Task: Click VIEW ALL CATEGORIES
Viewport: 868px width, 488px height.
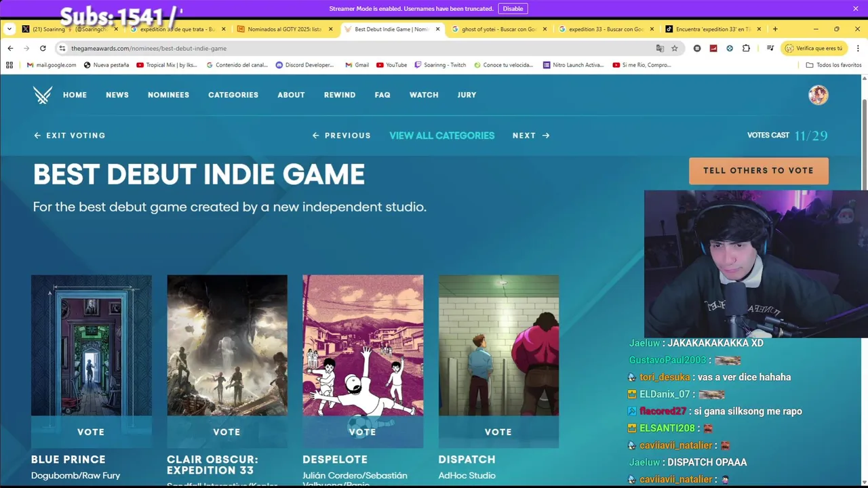Action: [441, 136]
